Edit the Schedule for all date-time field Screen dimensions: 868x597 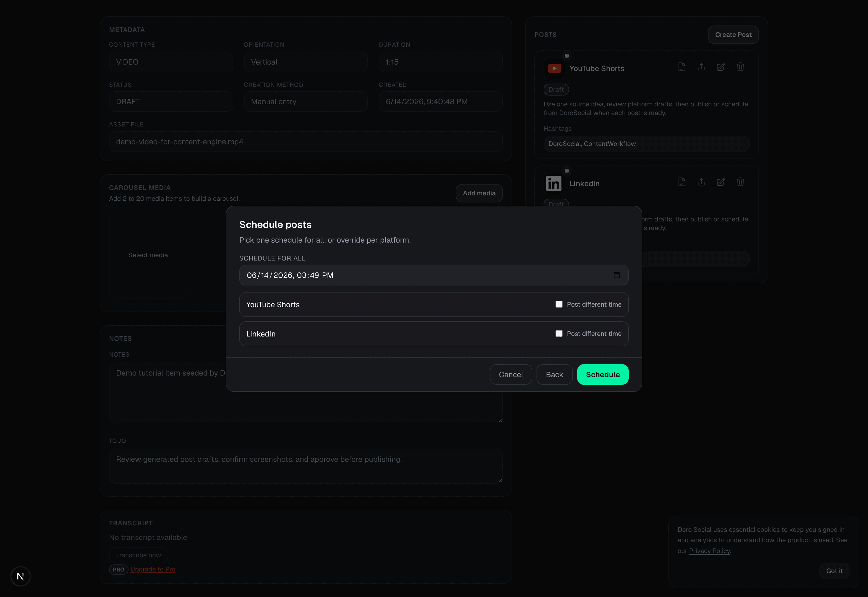pos(434,275)
